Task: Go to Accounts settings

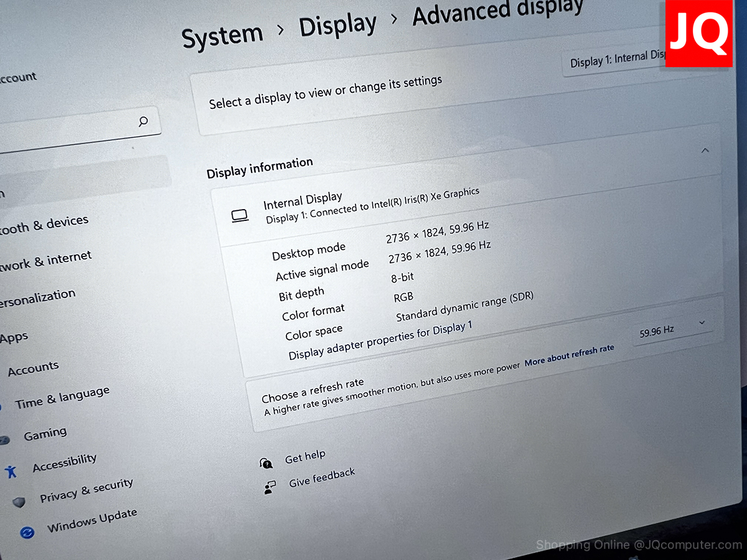Action: (33, 368)
